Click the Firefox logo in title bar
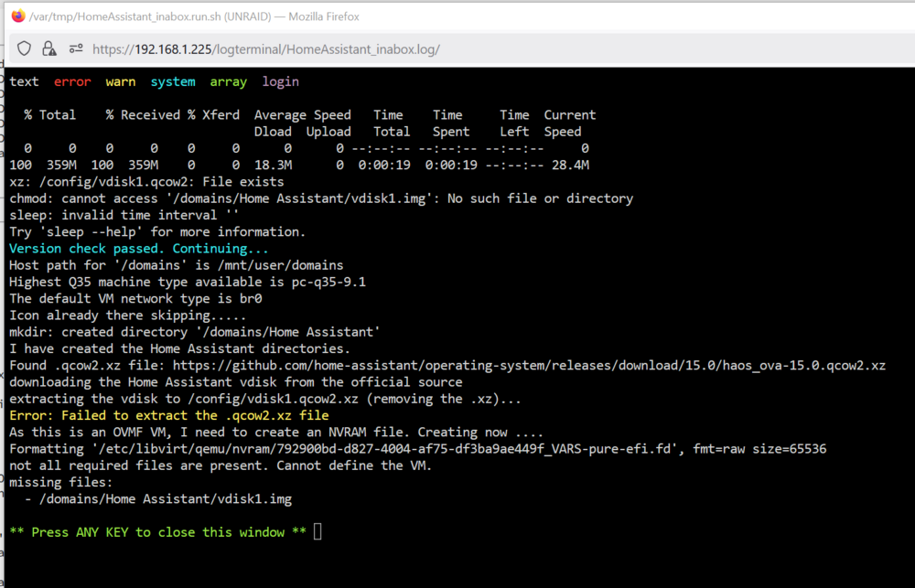 coord(18,16)
